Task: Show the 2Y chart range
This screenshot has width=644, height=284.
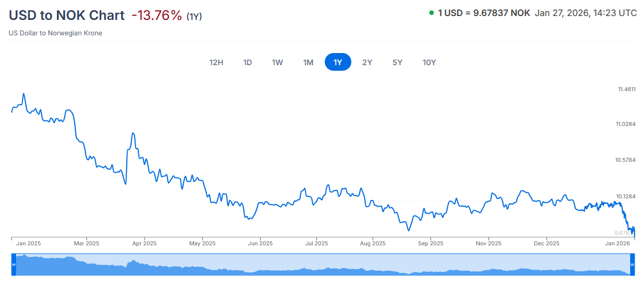Action: click(367, 62)
